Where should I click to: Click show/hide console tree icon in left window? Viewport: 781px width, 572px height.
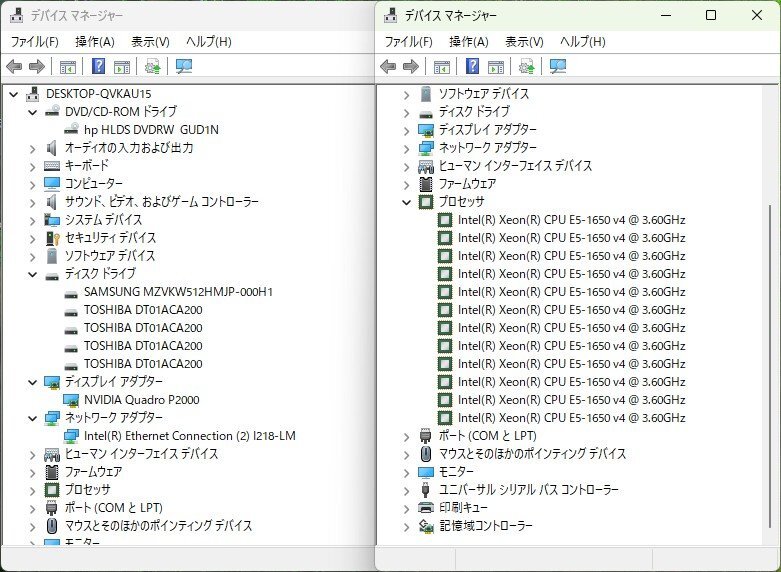68,66
